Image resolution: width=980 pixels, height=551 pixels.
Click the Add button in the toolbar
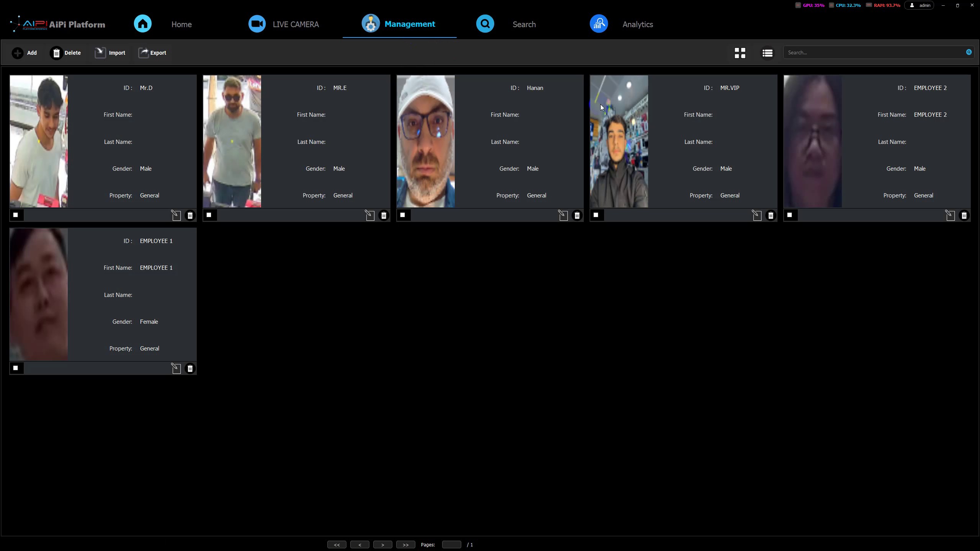24,53
